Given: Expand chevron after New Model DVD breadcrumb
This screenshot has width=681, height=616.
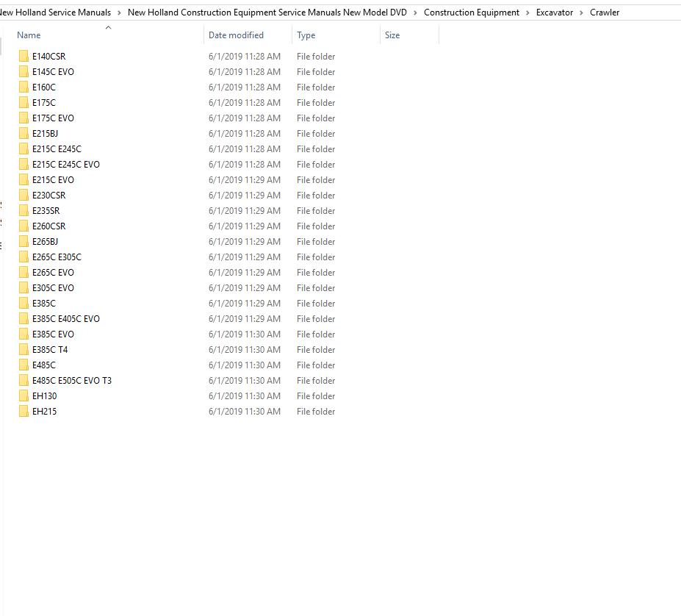Looking at the screenshot, I should [415, 12].
